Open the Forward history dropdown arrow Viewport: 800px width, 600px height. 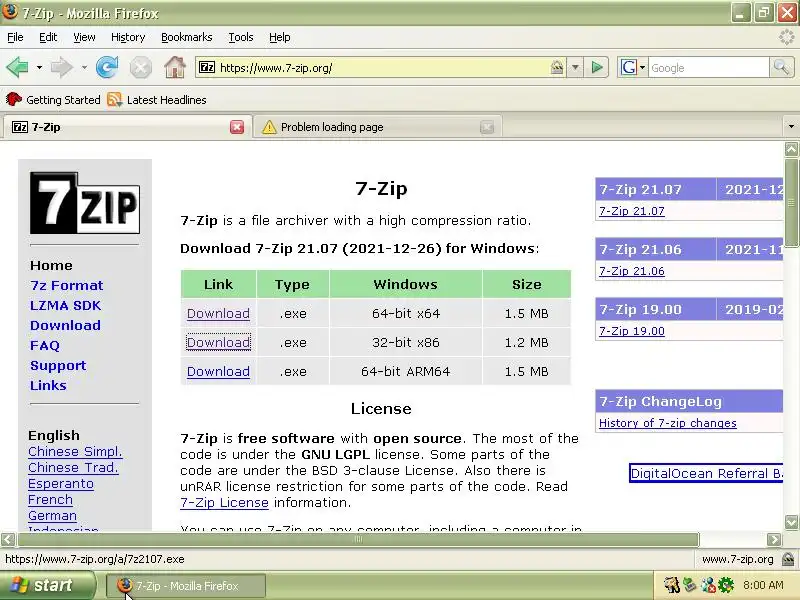[x=84, y=67]
